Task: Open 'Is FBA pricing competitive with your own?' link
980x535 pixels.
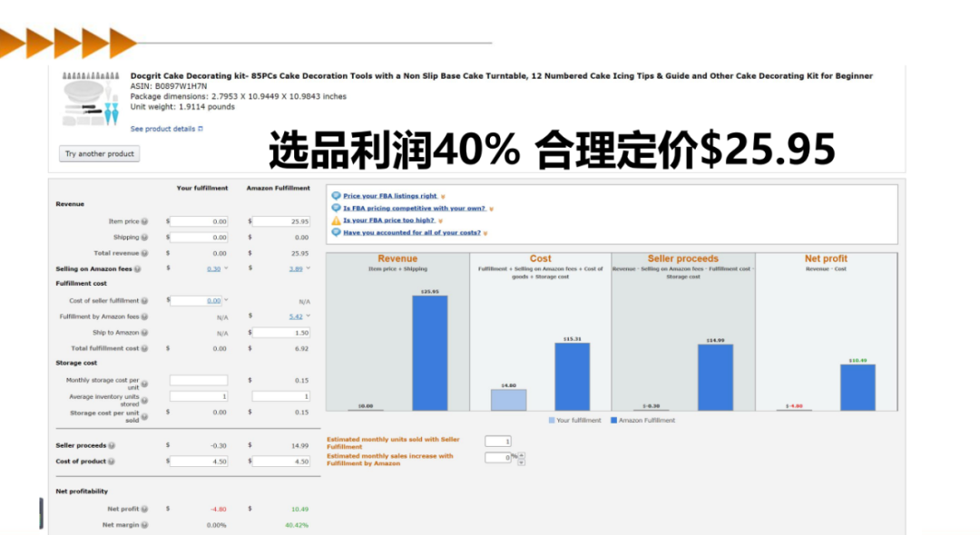Action: 415,209
